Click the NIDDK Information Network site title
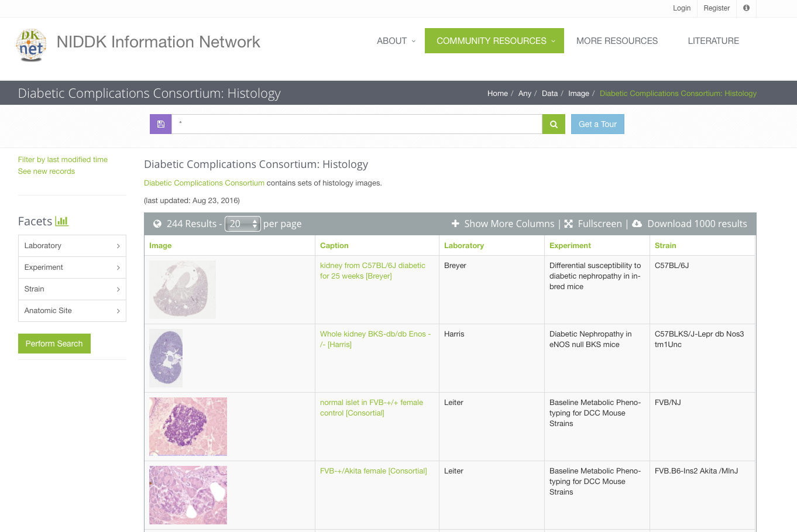Image resolution: width=797 pixels, height=532 pixels. click(158, 42)
